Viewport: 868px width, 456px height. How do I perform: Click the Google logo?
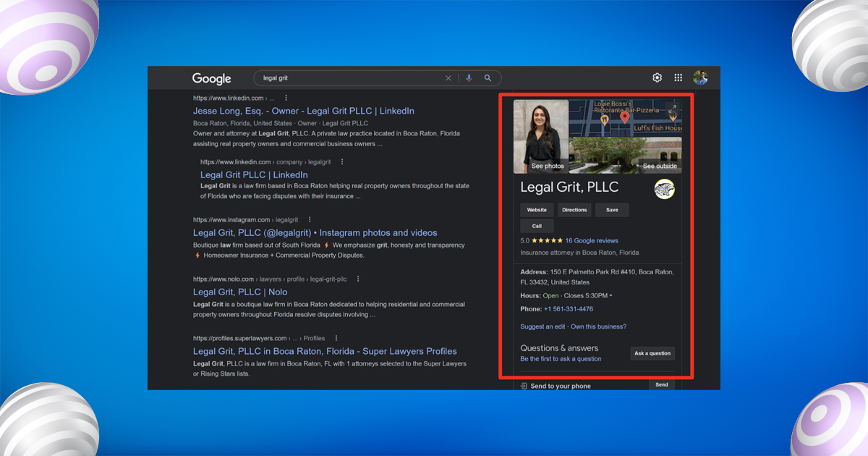click(211, 79)
